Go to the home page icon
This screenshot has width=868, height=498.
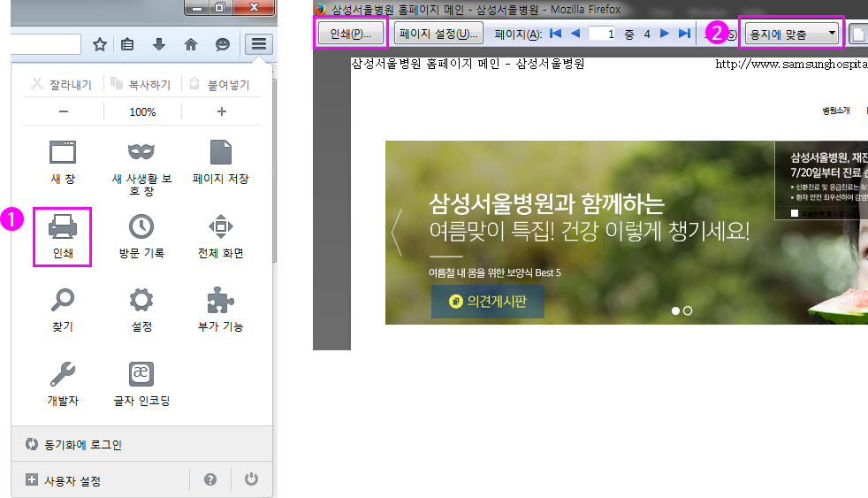click(x=190, y=44)
